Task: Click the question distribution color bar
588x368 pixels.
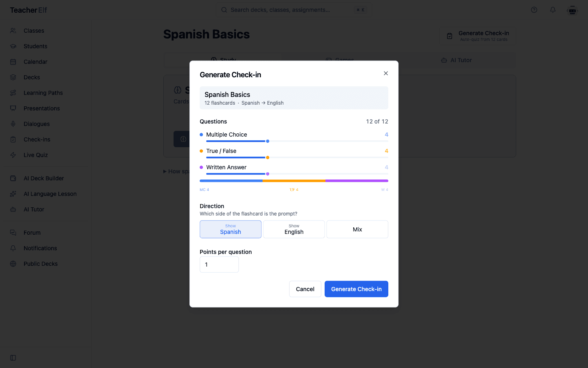Action: point(294,181)
